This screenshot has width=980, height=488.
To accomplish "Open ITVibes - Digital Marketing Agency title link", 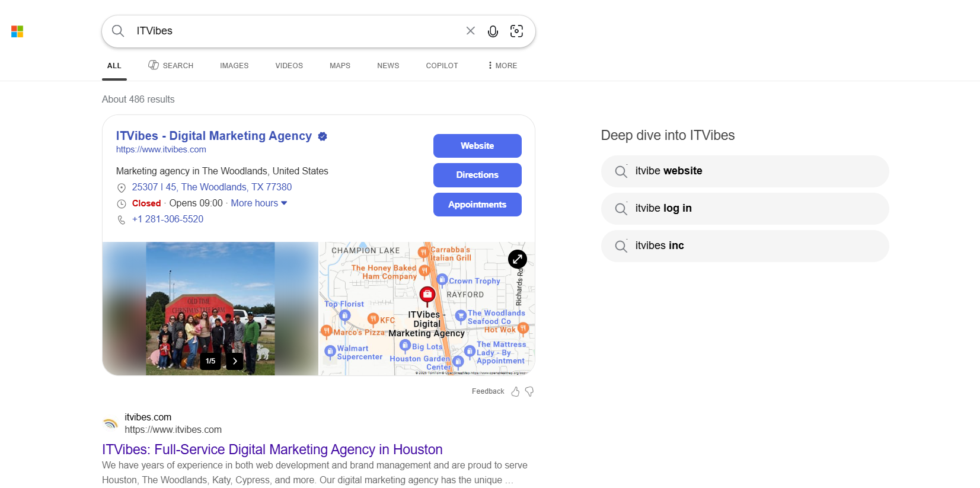I will [214, 136].
